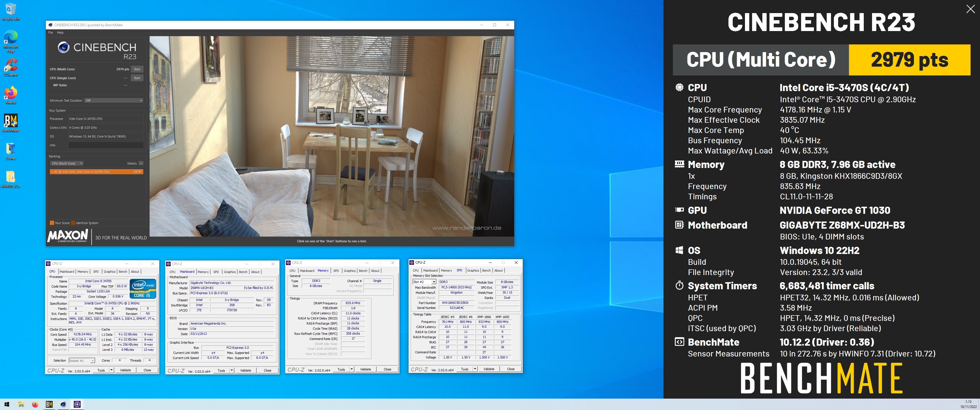Image resolution: width=980 pixels, height=410 pixels.
Task: Open the Firefox desktop shortcut
Action: (x=11, y=95)
